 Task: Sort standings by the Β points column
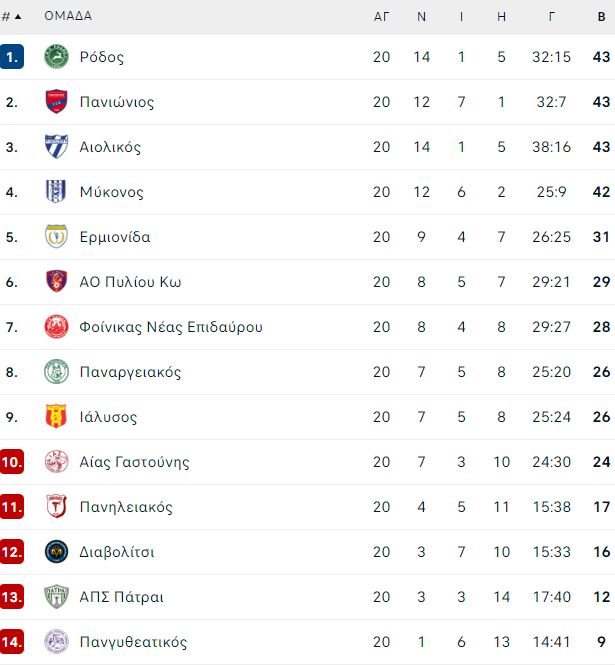[601, 17]
